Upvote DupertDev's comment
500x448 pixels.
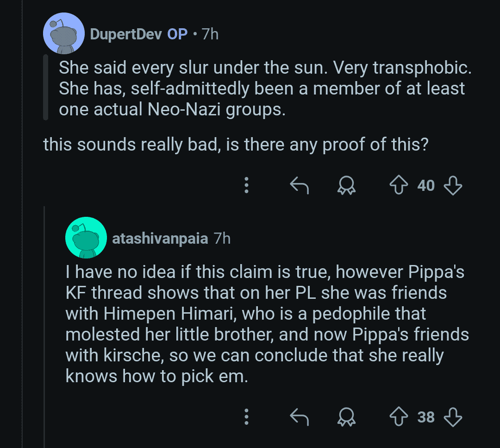point(399,185)
